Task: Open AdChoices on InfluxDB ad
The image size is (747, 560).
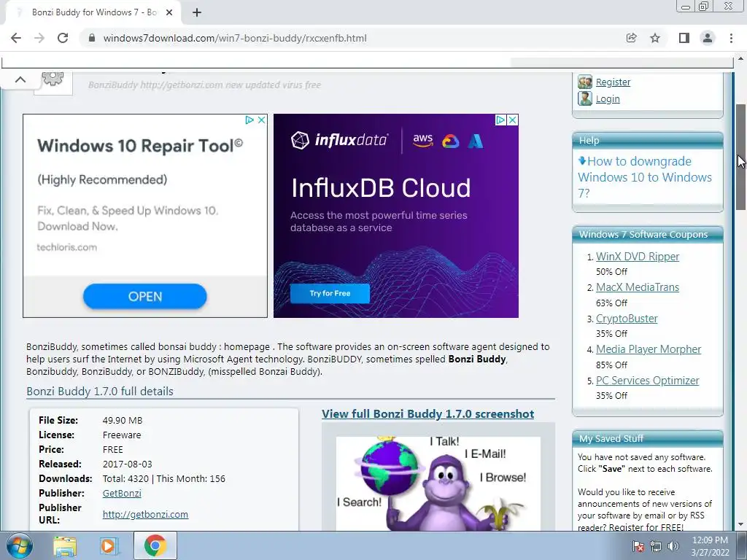Action: [x=500, y=120]
